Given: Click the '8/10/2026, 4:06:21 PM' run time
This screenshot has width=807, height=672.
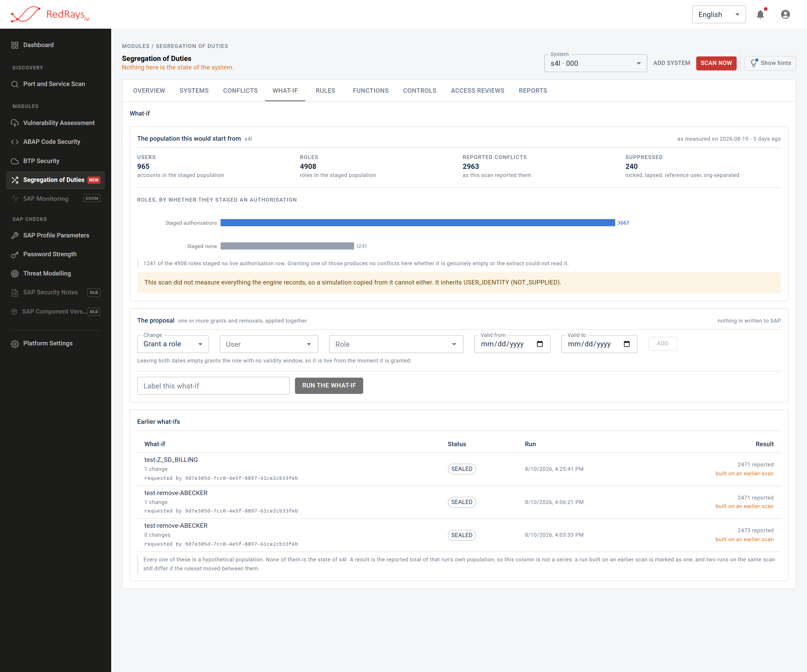Looking at the screenshot, I should 554,502.
